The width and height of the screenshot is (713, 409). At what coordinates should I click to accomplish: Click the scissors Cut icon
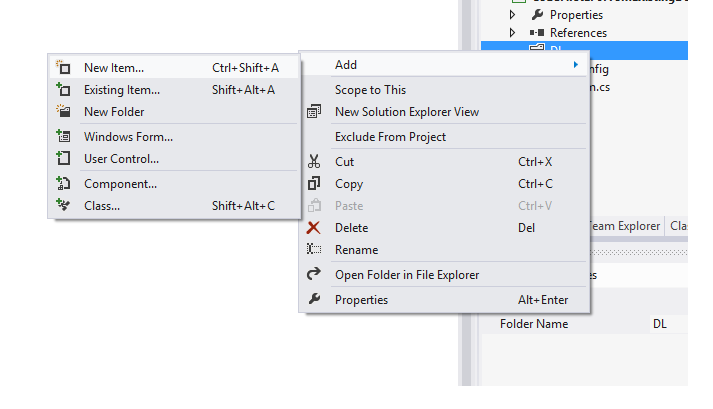pyautogui.click(x=314, y=162)
